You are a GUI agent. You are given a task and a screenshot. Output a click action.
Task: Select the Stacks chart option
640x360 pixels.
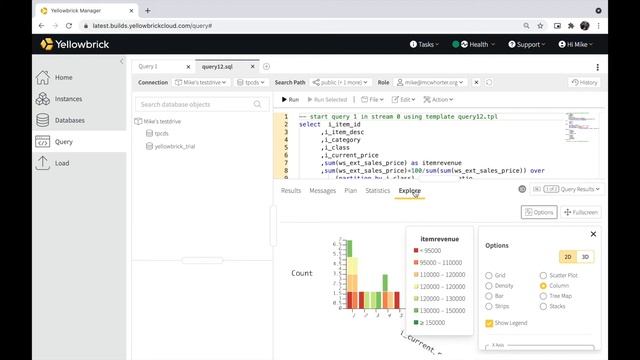click(543, 306)
